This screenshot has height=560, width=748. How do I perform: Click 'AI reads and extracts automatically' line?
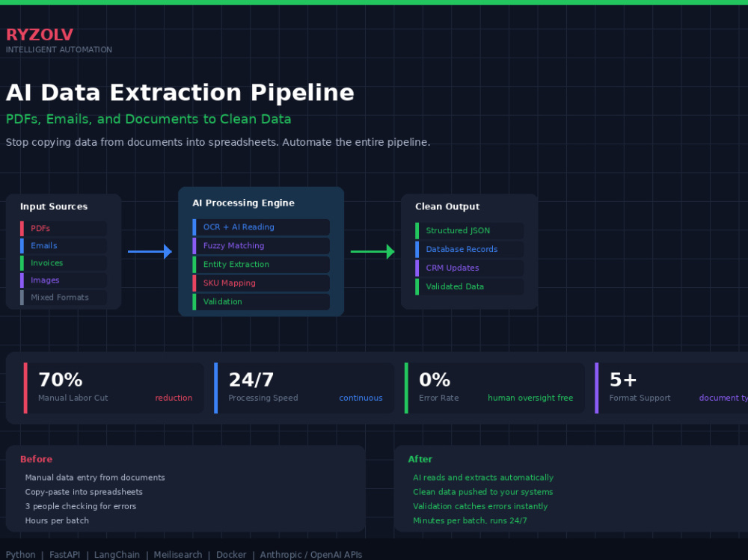pos(483,478)
